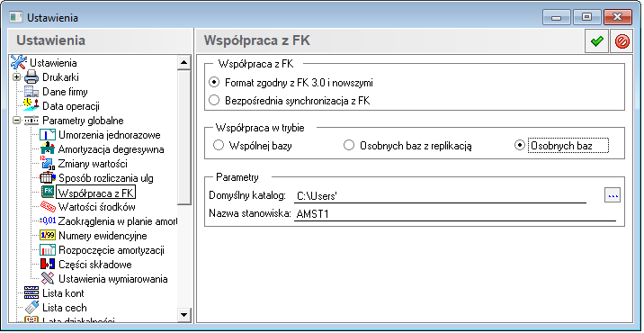Select Format zgodny z FK 3.0 radio

[214, 82]
